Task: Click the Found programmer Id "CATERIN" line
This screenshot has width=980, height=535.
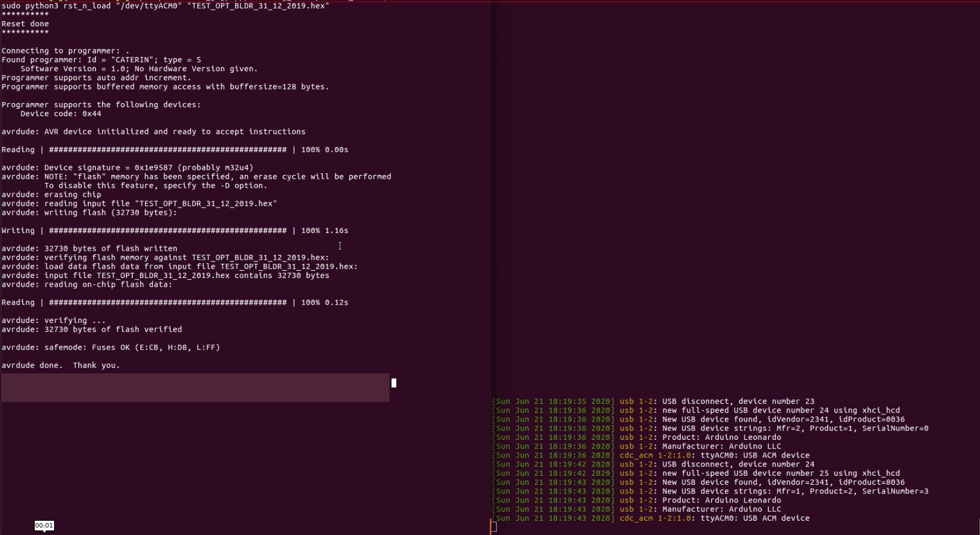Action: 101,60
